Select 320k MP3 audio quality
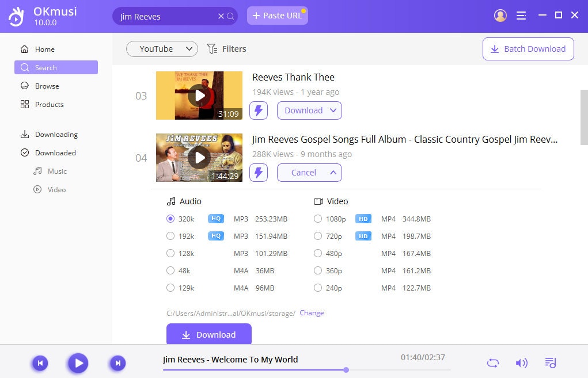 (170, 219)
